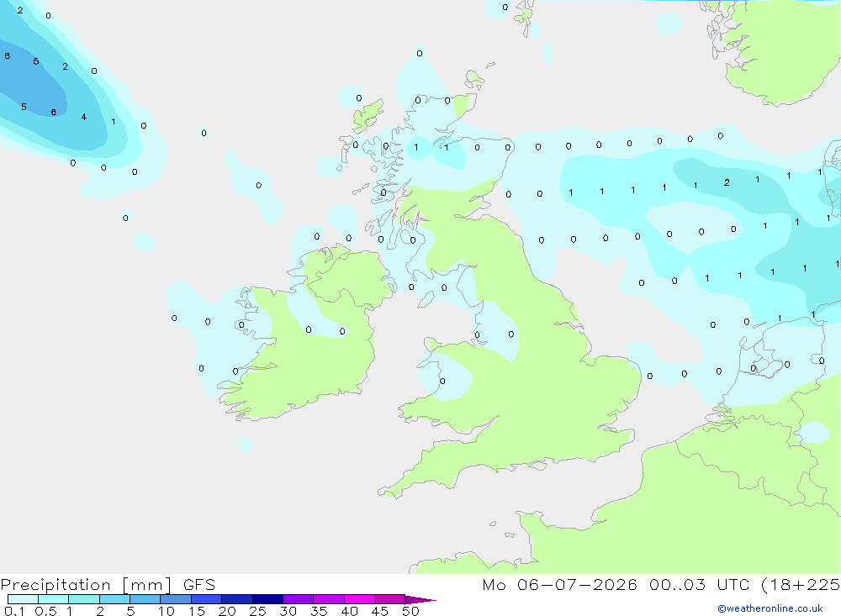Click the legend swatch between 1 and 2
Image resolution: width=841 pixels, height=616 pixels.
tap(84, 599)
